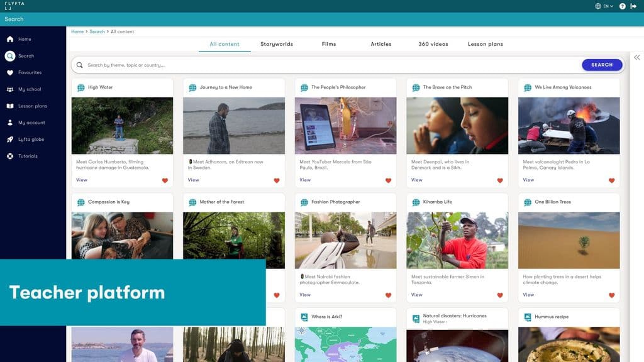Click storyworld icon beside Mother of the Forest
The height and width of the screenshot is (362, 644).
click(x=192, y=202)
